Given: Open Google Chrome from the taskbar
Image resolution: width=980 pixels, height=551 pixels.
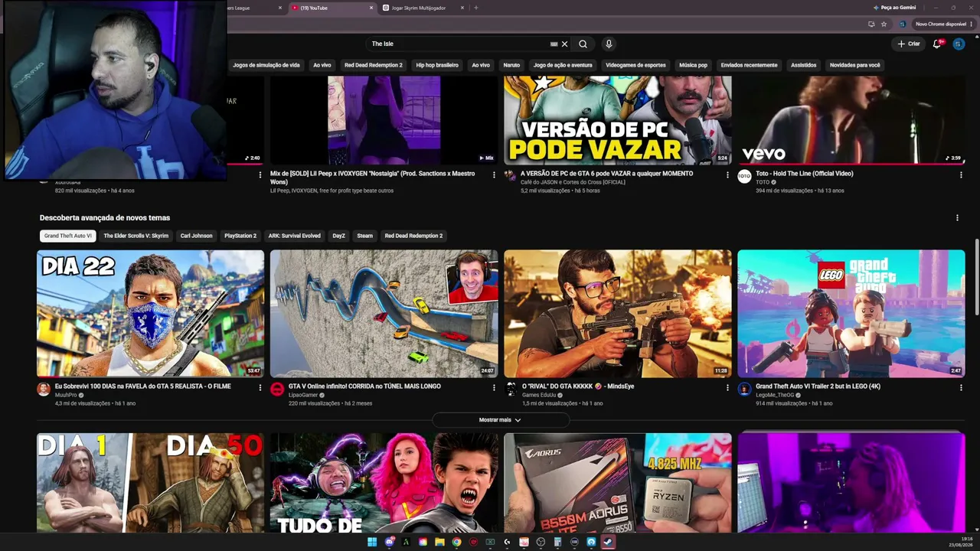Looking at the screenshot, I should click(456, 543).
